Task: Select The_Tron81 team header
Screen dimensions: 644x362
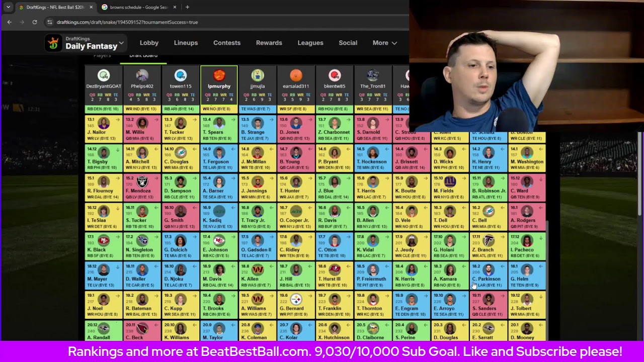Action: click(x=373, y=85)
